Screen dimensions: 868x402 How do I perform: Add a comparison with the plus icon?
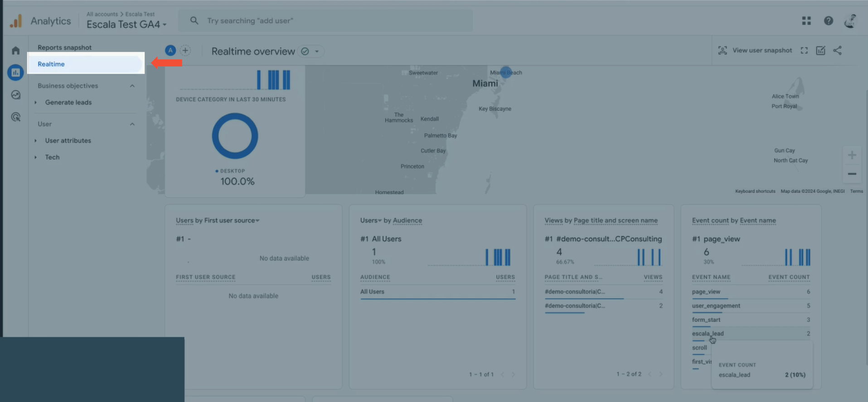pyautogui.click(x=185, y=51)
